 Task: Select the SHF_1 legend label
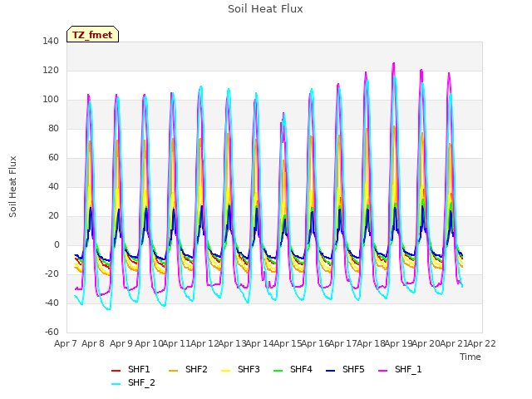point(408,369)
